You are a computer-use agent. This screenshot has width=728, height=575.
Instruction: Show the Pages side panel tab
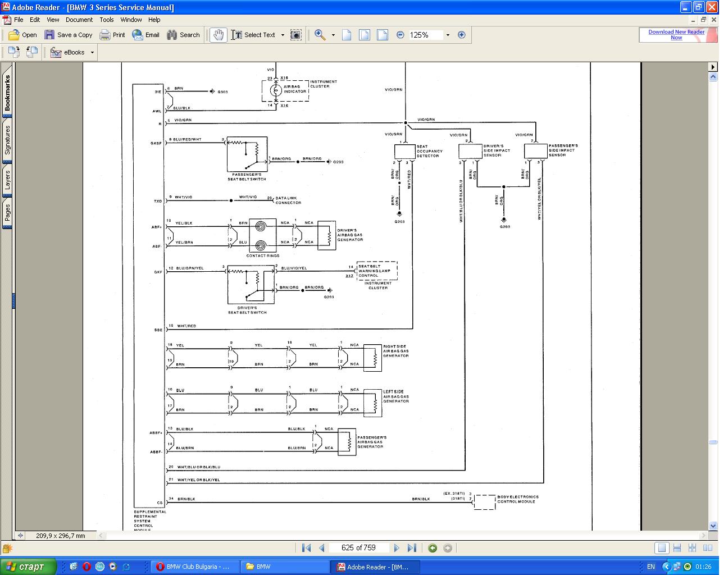[7, 213]
